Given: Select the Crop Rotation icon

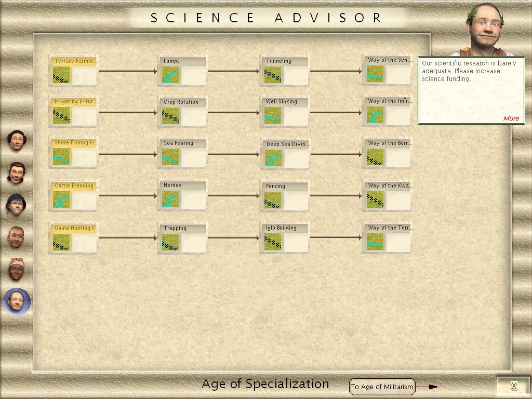Looking at the screenshot, I should coord(170,116).
